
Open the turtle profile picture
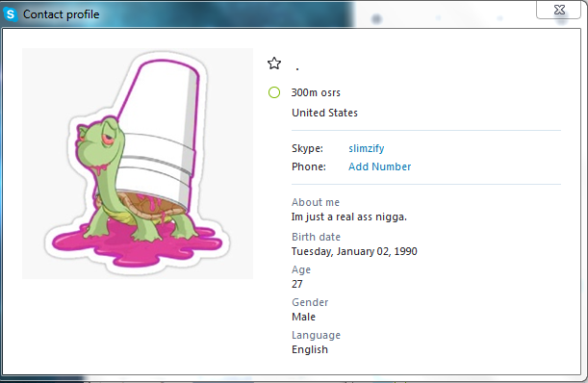[138, 164]
